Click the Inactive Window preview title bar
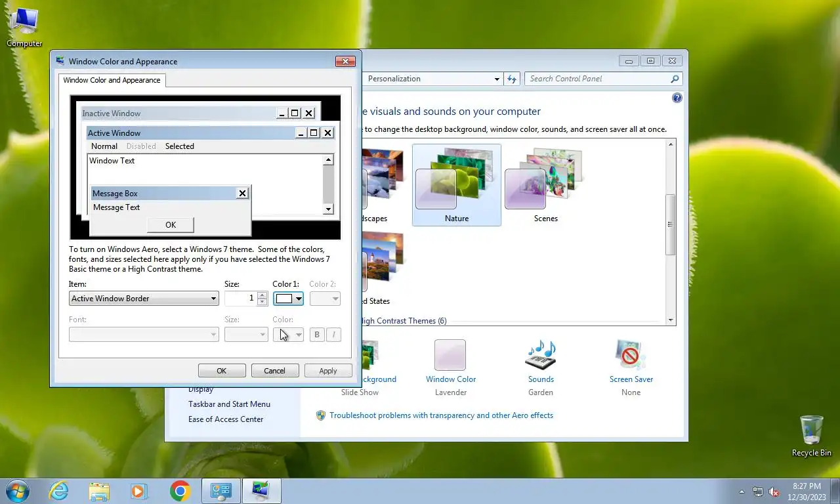Screen dimensions: 840x504 (x=177, y=113)
